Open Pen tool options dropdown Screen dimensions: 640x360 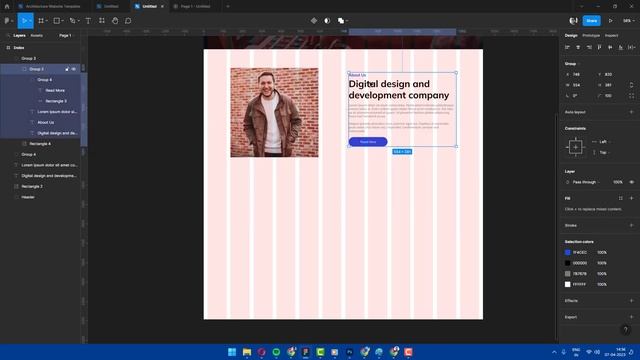tap(78, 21)
